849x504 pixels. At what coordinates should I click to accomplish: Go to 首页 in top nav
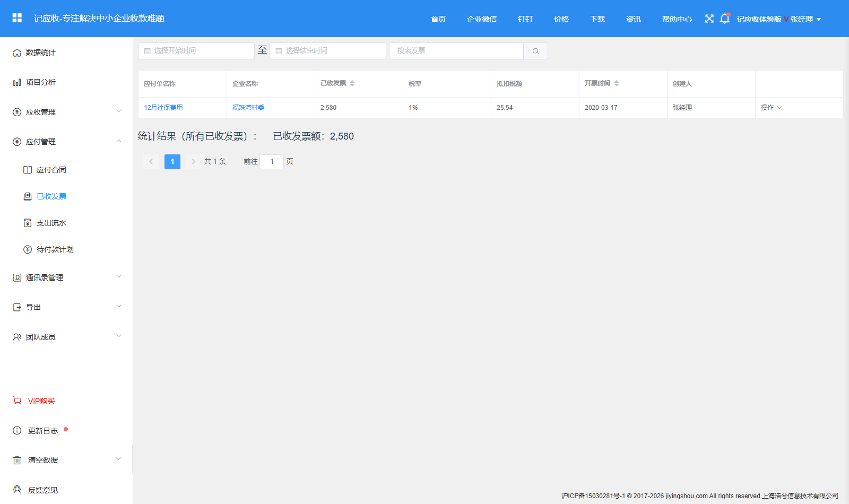438,19
